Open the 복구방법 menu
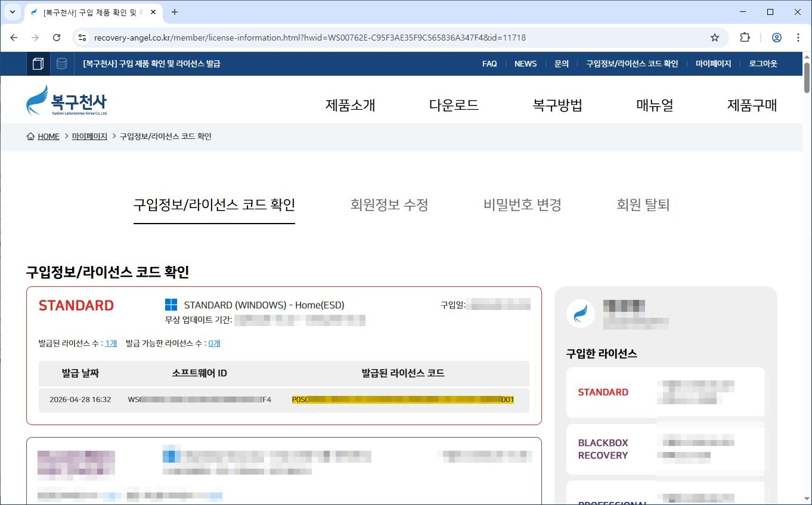 [x=557, y=106]
